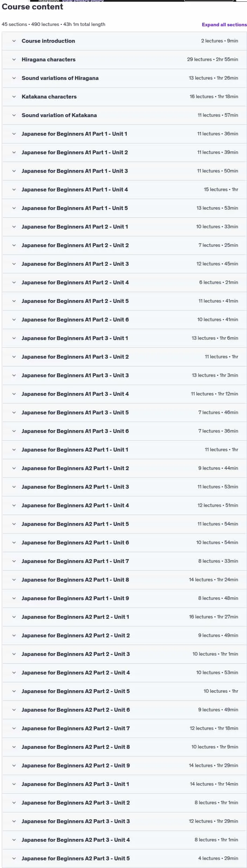Click chevron for Sound variation of Katakana

(14, 115)
